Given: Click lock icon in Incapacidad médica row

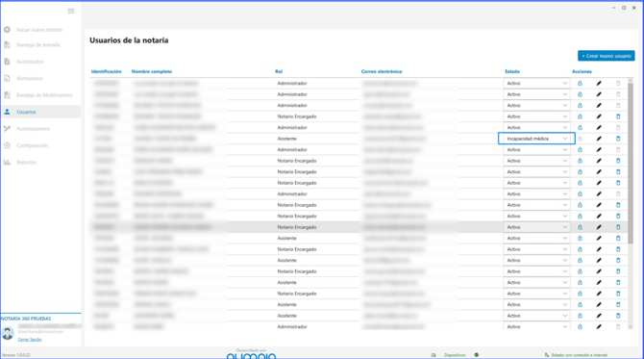Looking at the screenshot, I should [x=580, y=139].
